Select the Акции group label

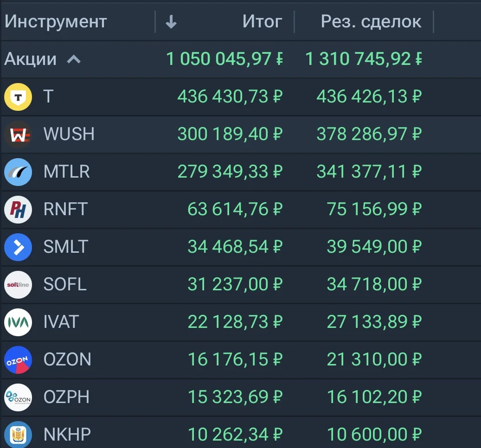(30, 59)
